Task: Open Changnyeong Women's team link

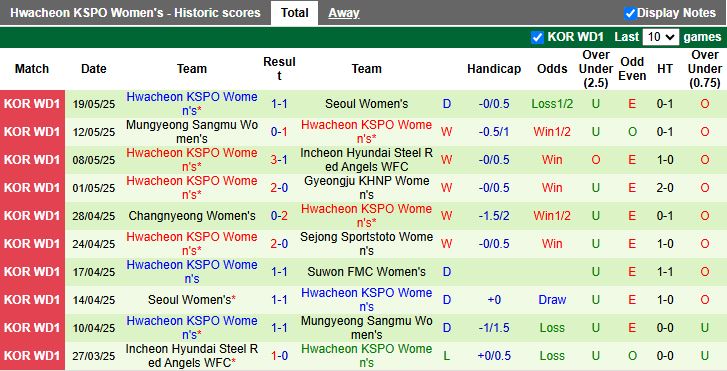Action: 192,216
